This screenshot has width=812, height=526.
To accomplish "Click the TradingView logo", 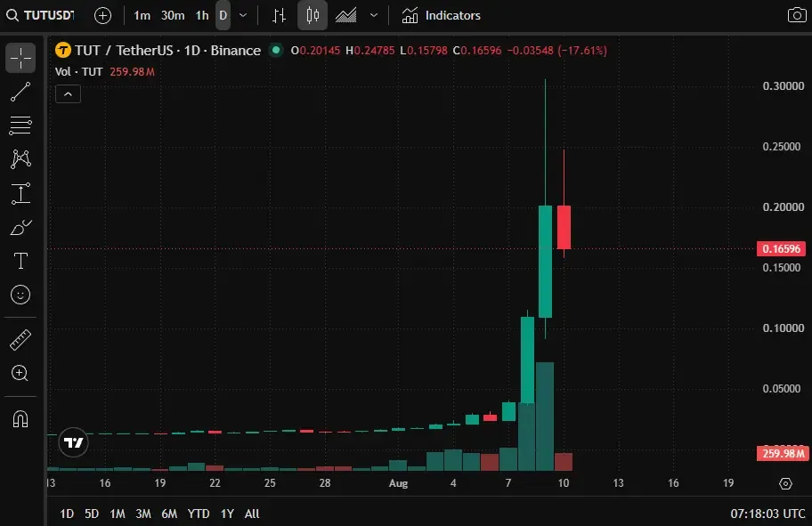I will (x=73, y=442).
